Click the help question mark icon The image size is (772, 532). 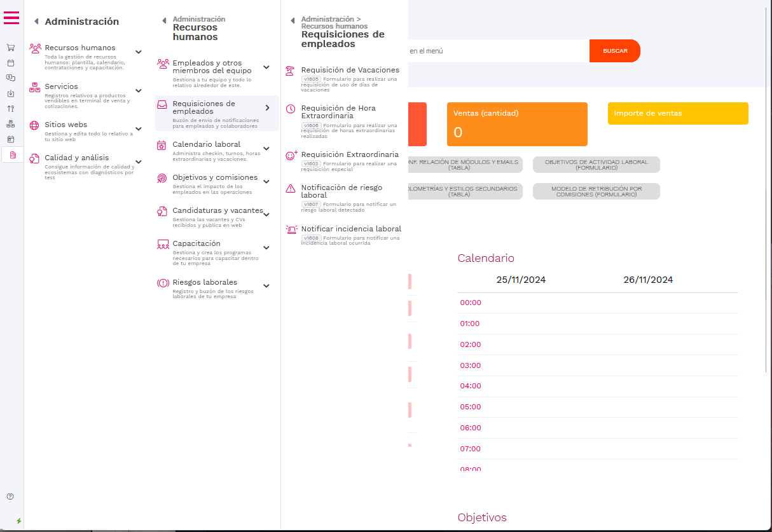click(x=10, y=496)
